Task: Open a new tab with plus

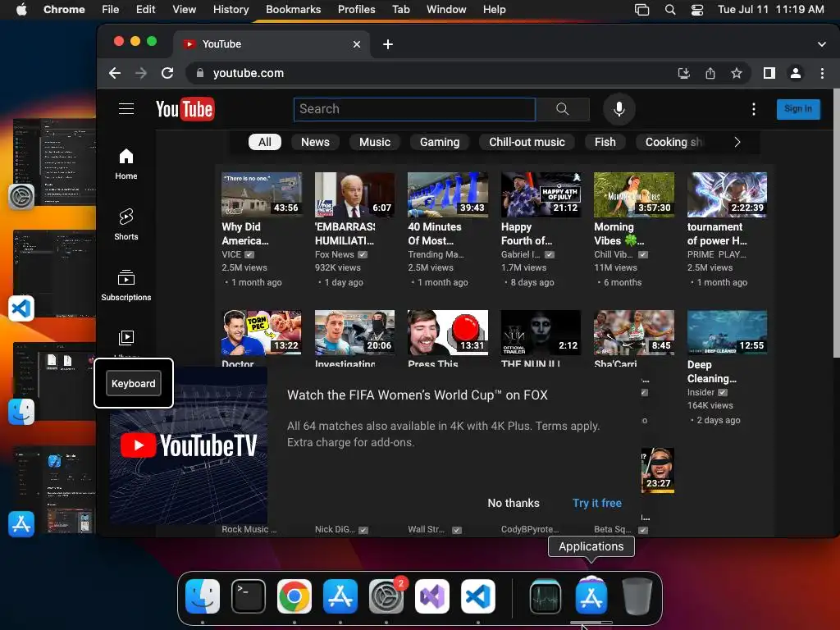Action: (x=388, y=44)
